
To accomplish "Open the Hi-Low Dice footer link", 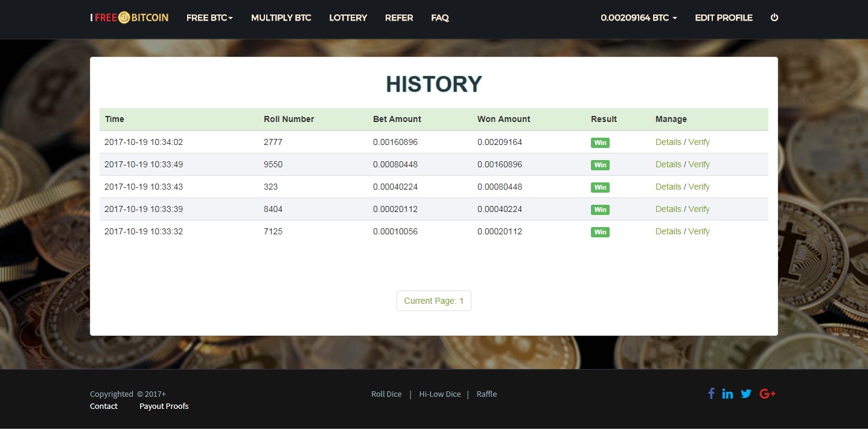I will (440, 394).
